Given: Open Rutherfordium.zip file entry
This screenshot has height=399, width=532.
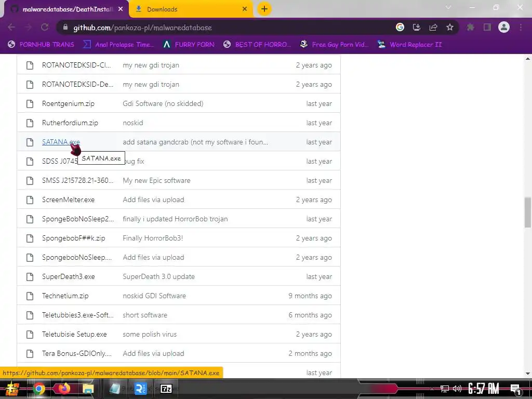Looking at the screenshot, I should click(70, 123).
